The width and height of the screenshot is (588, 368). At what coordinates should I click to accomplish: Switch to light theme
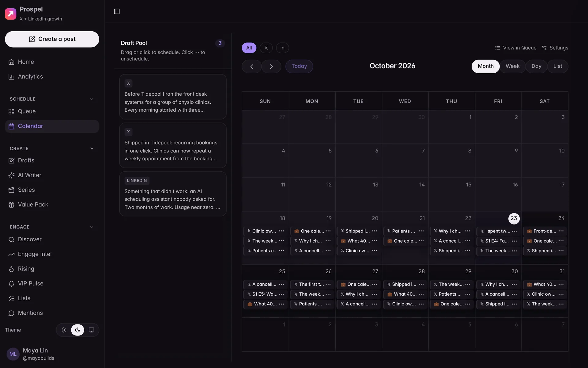click(x=64, y=330)
